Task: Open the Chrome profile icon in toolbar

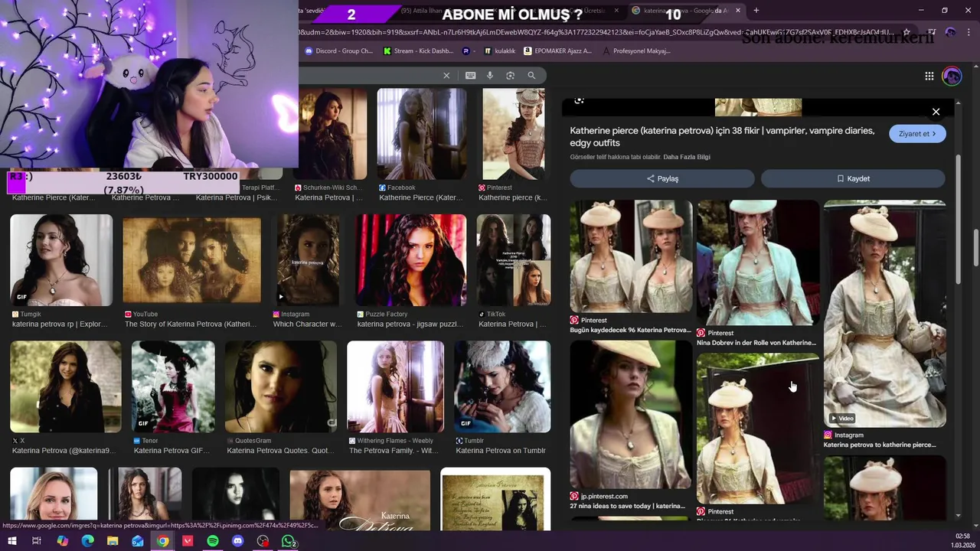Action: tap(950, 32)
